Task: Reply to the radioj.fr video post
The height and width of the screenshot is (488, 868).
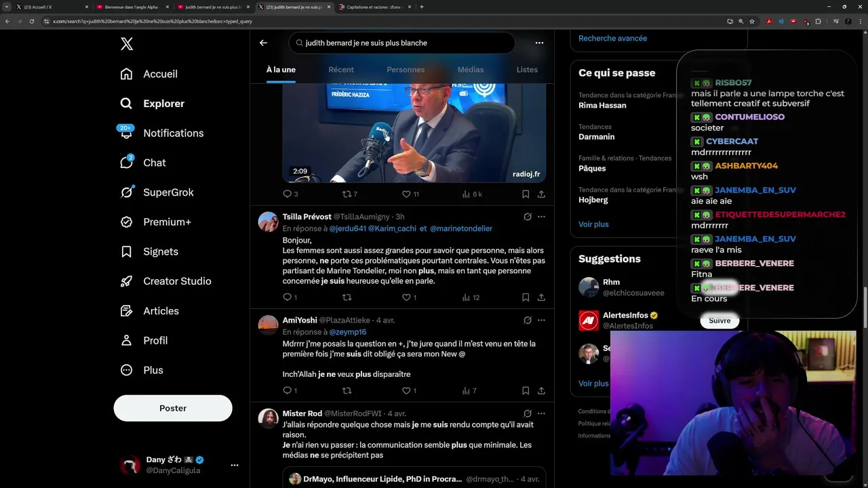Action: [290, 194]
